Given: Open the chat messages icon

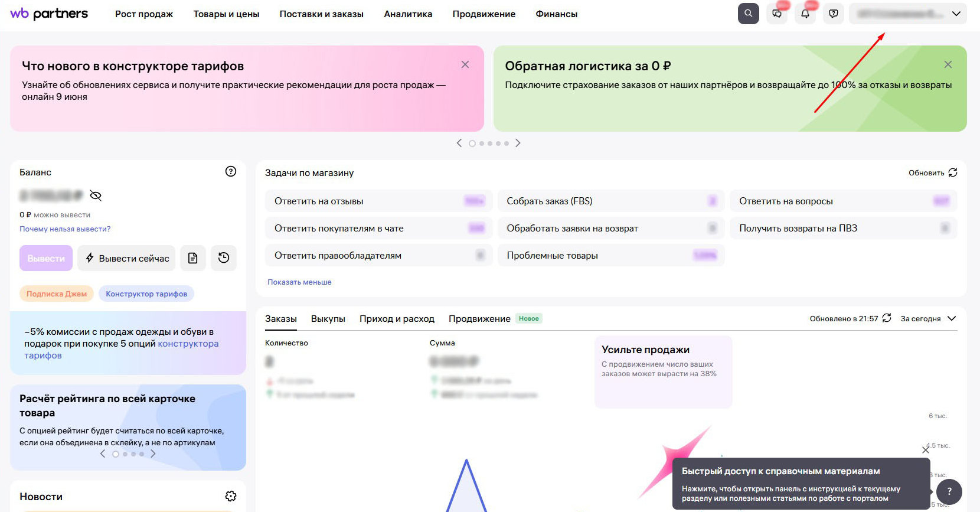Looking at the screenshot, I should tap(777, 14).
